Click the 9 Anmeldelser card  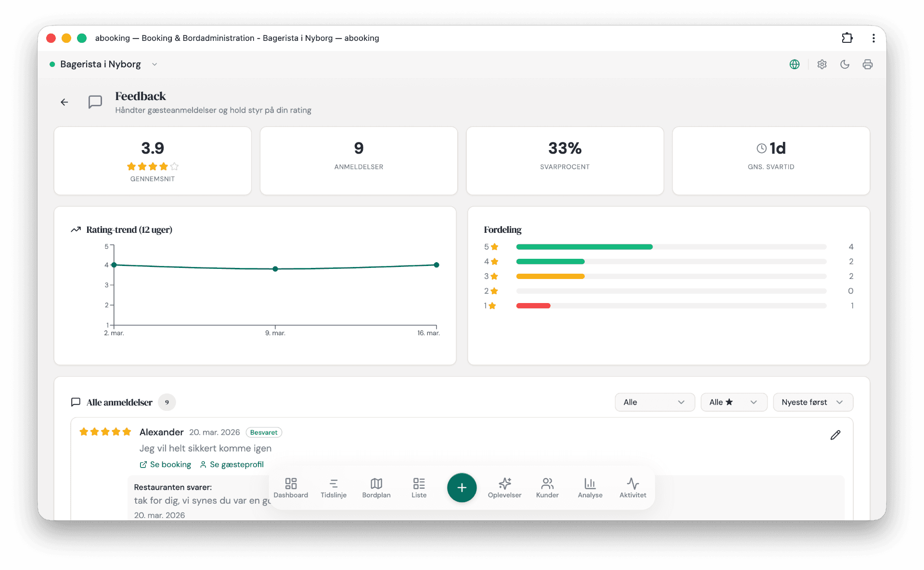359,161
